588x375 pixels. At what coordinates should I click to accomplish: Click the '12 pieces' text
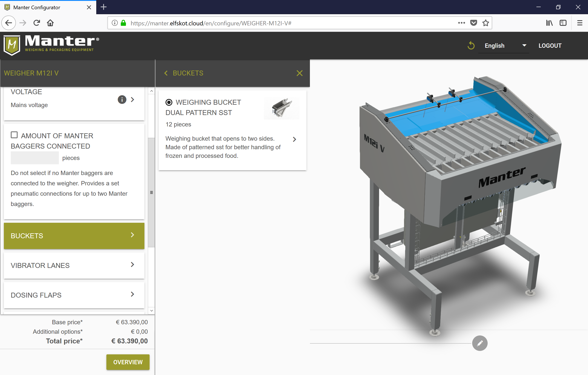click(178, 124)
